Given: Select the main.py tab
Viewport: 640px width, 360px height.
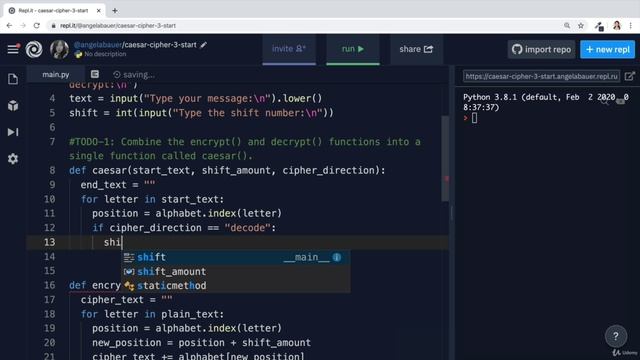Looking at the screenshot, I should pyautogui.click(x=56, y=75).
